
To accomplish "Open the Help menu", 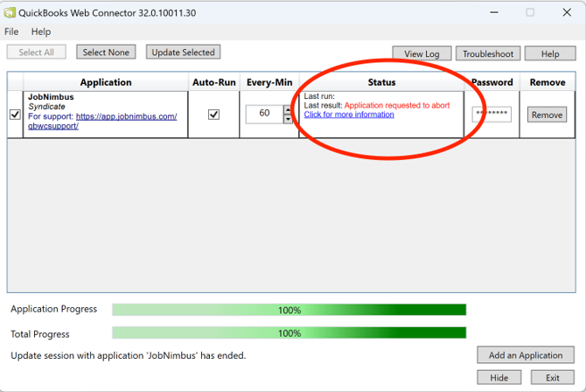I will [41, 31].
